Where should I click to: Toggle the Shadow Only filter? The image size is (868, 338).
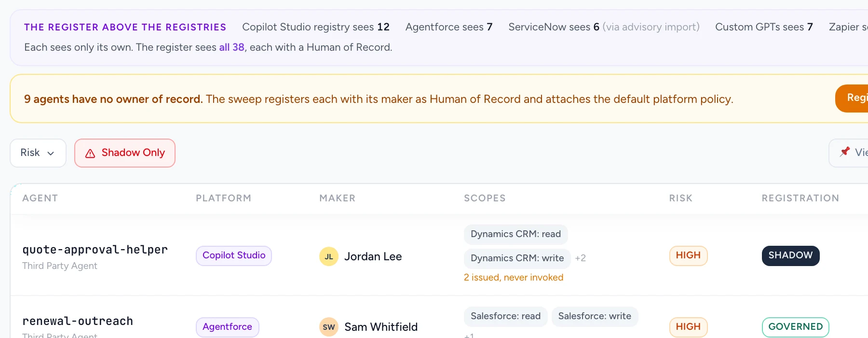coord(125,153)
